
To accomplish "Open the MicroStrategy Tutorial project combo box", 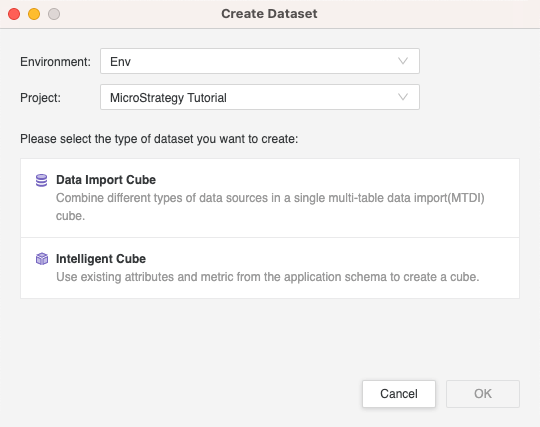I will point(260,97).
